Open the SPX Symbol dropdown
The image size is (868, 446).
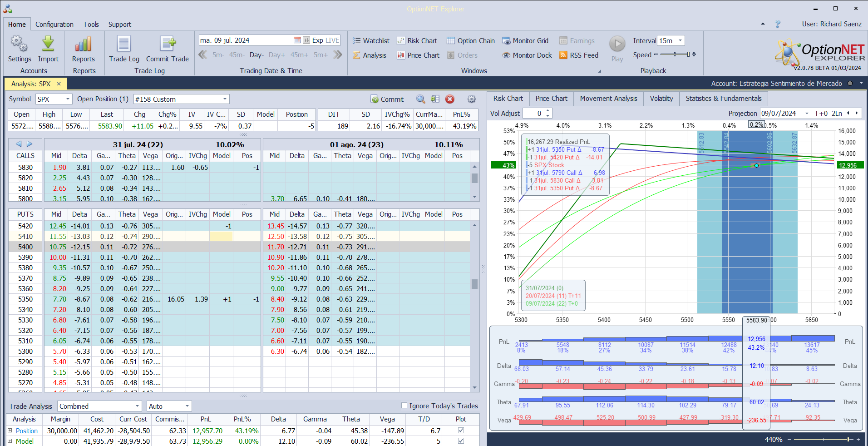pos(68,99)
